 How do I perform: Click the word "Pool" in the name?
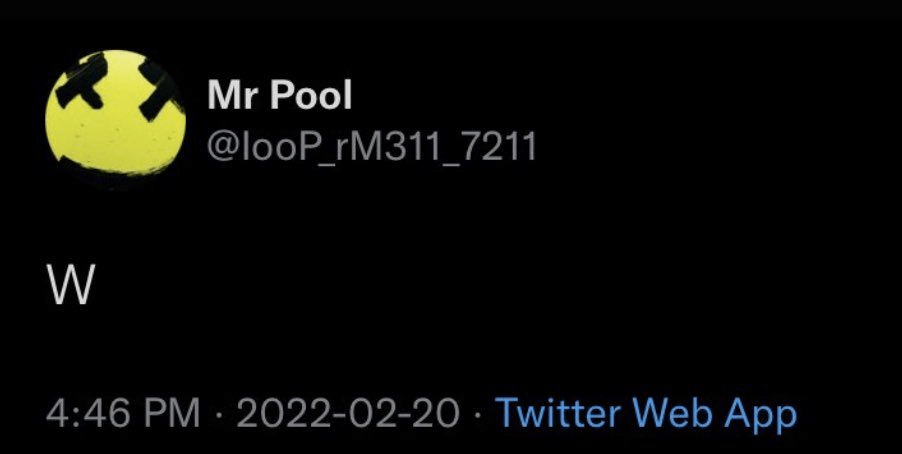coord(311,95)
